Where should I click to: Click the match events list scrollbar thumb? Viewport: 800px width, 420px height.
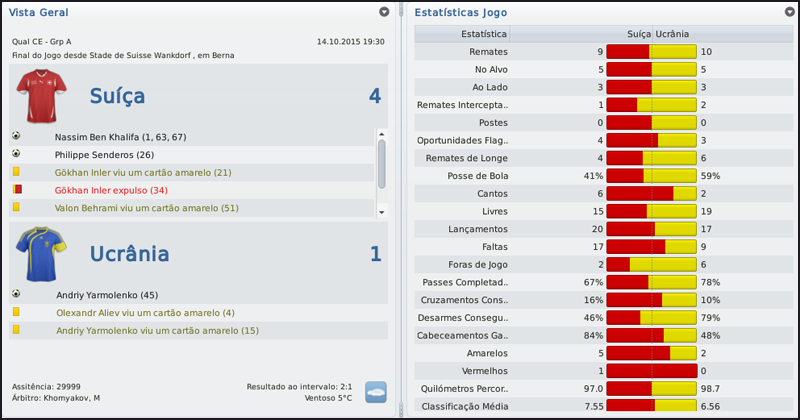[x=381, y=162]
